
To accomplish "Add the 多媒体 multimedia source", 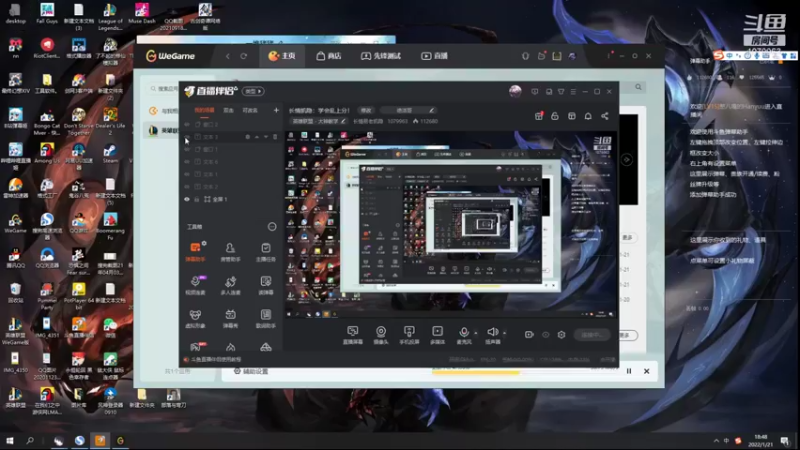I will pyautogui.click(x=437, y=335).
